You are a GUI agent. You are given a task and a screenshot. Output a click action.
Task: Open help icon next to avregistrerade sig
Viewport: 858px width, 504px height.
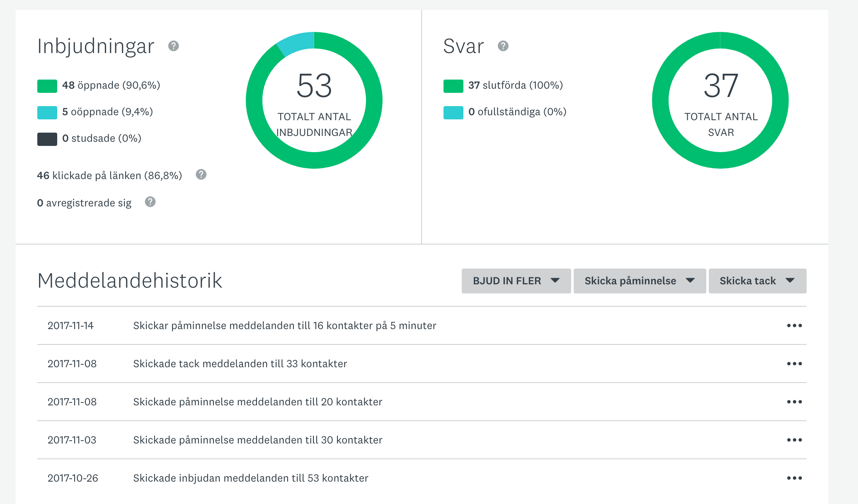(150, 202)
